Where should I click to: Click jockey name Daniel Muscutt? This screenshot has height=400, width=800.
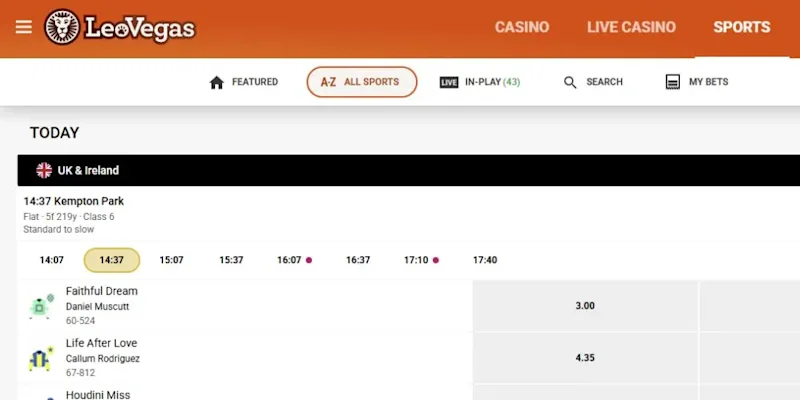(x=97, y=307)
